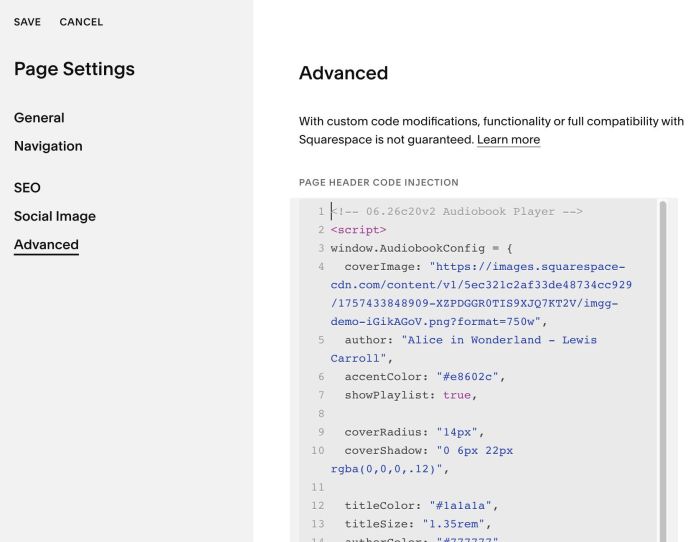Select the Advanced tab in sidebar

point(46,245)
